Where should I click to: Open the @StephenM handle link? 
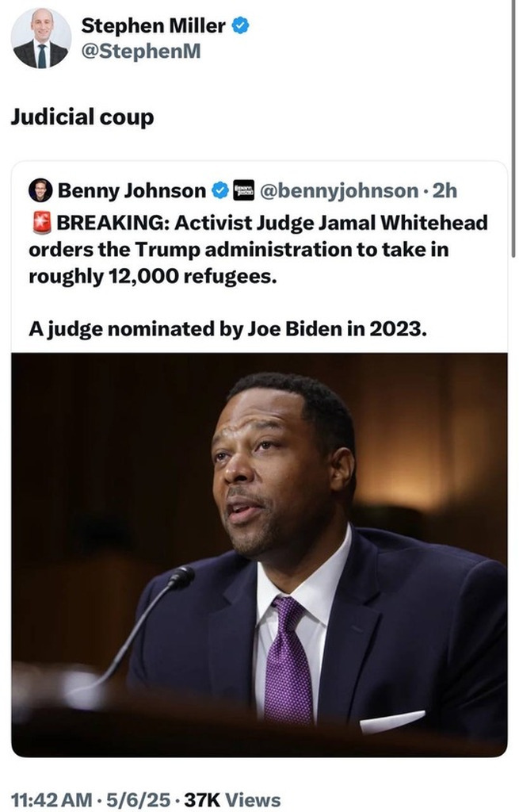141,52
